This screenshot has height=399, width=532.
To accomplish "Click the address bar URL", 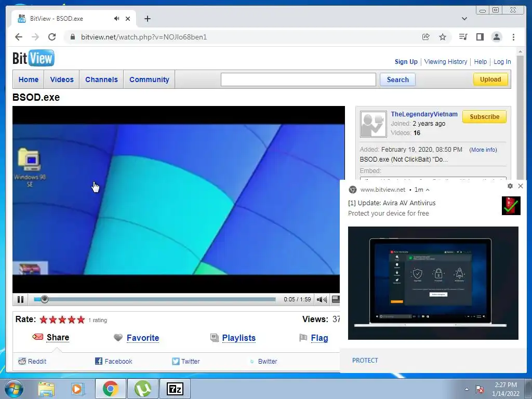I will click(x=144, y=37).
